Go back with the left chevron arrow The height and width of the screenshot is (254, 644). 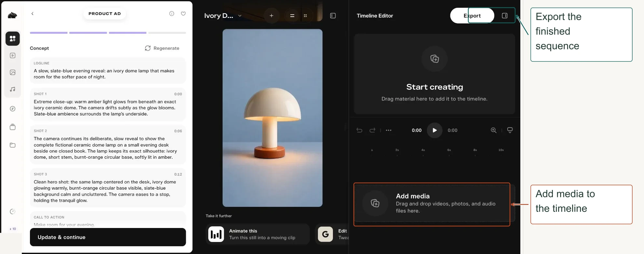pyautogui.click(x=32, y=14)
